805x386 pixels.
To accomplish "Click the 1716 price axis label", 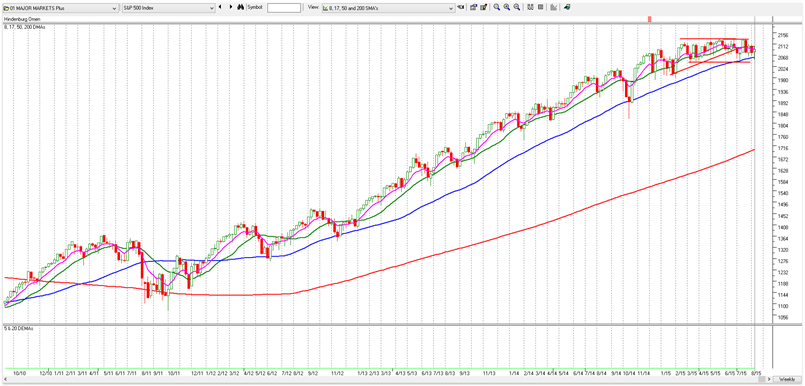I will point(783,148).
